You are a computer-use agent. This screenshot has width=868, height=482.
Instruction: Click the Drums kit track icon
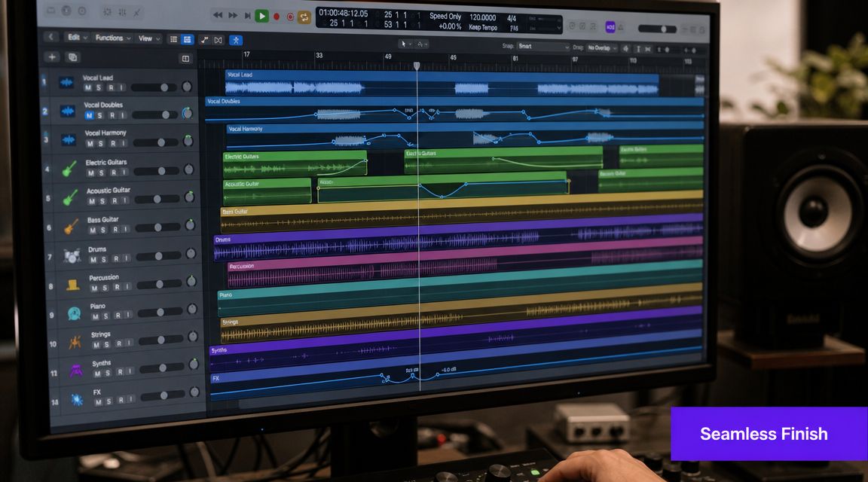(x=72, y=255)
